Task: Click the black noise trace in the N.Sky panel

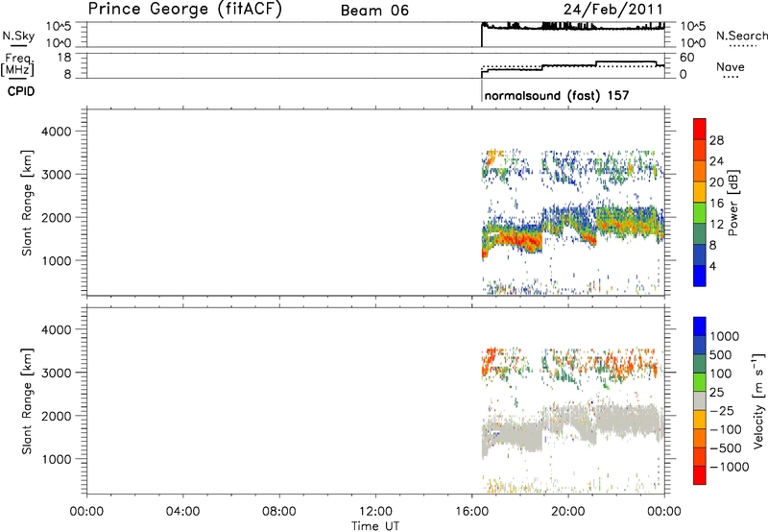Action: tap(573, 28)
